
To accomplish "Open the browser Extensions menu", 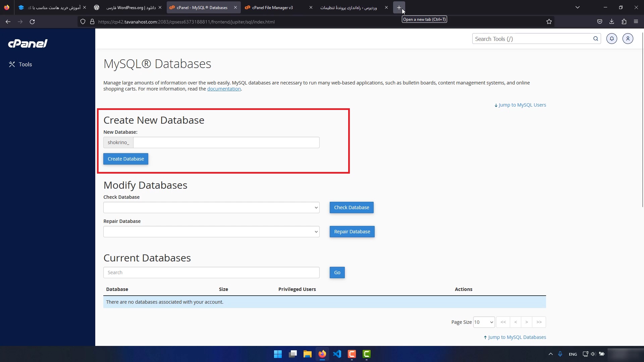I will point(624,22).
